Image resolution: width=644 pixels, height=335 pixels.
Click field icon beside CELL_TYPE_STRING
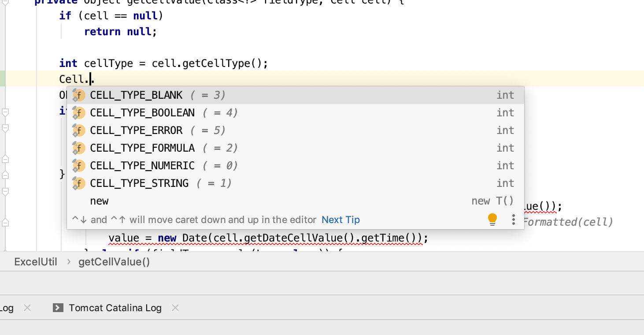pos(78,183)
